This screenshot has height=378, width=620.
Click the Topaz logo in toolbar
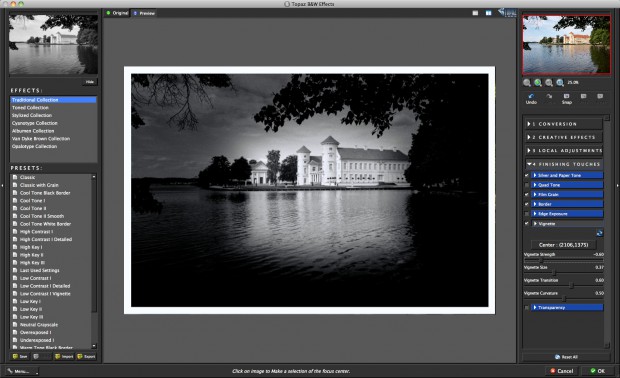click(x=507, y=13)
